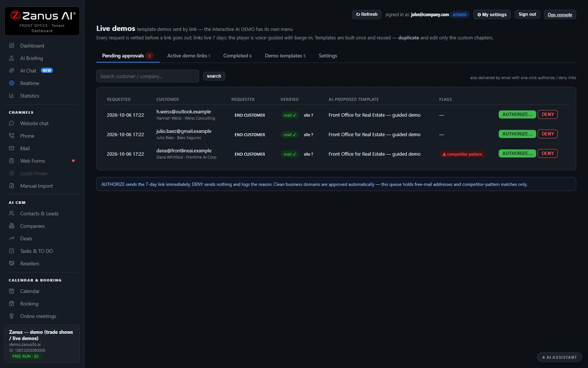Deny julio.baez@gmail.example demo request
The height and width of the screenshot is (368, 588).
pos(548,134)
